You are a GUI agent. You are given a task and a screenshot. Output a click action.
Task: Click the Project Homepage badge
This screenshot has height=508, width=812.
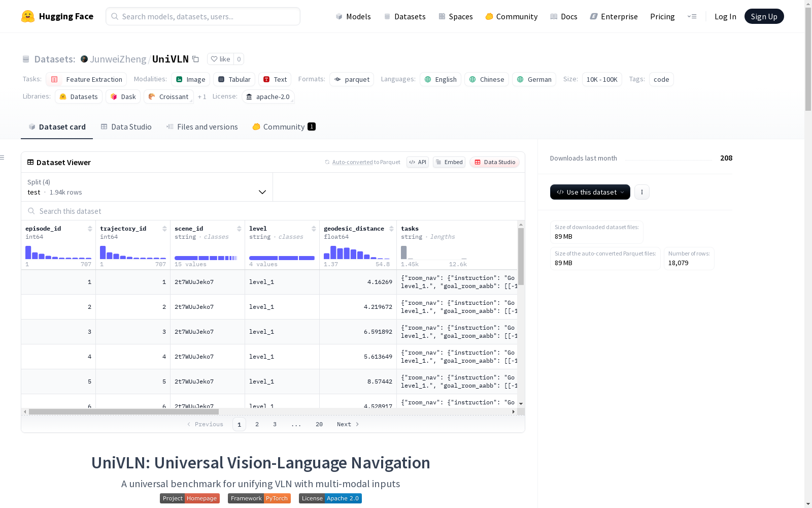pos(190,498)
